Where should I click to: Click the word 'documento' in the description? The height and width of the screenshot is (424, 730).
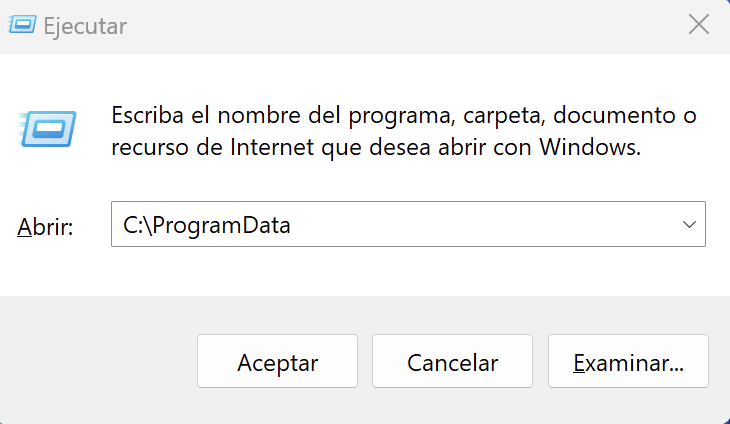(614, 115)
